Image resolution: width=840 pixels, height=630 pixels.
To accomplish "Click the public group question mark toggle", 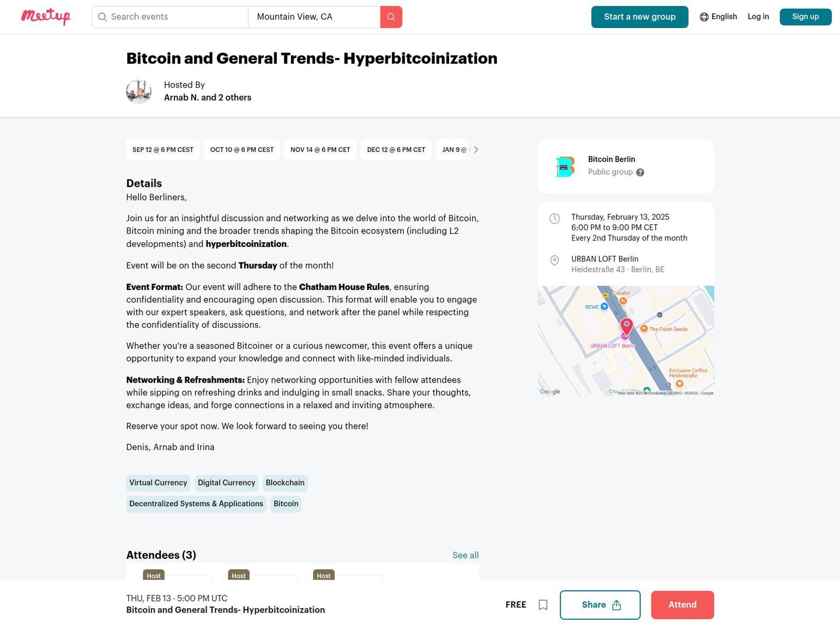I will click(640, 172).
